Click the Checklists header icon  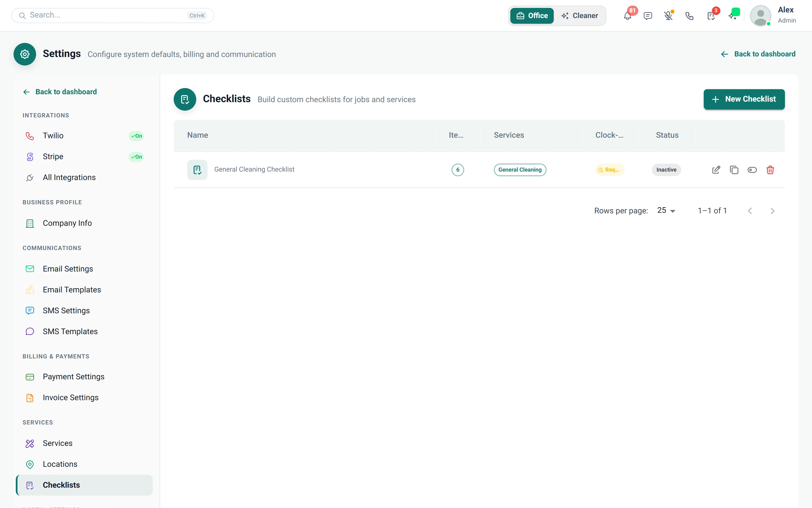pos(185,99)
